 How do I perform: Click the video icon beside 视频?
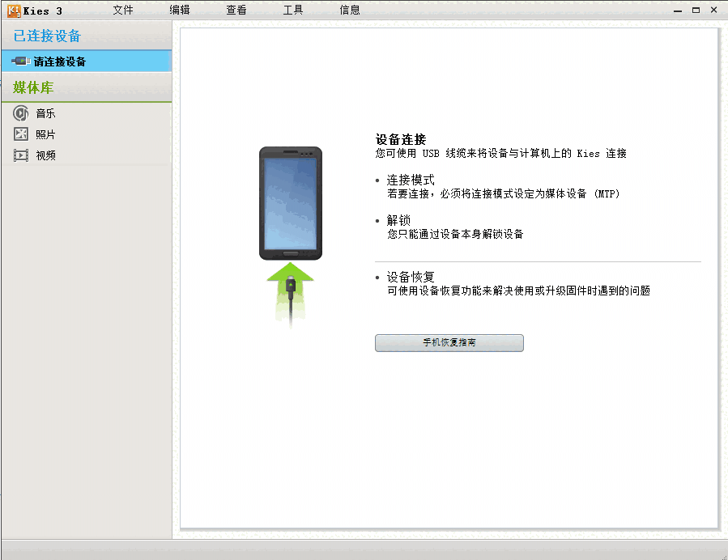click(20, 155)
